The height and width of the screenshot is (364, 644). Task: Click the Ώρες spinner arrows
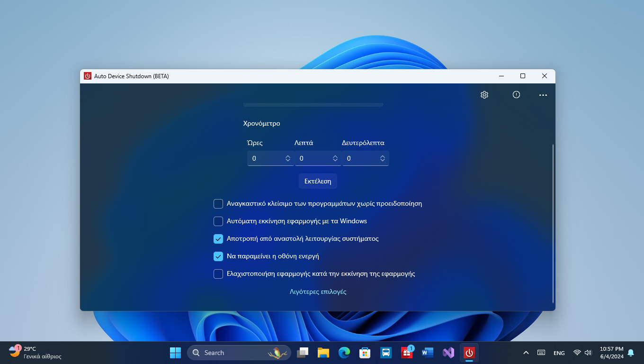pos(288,158)
